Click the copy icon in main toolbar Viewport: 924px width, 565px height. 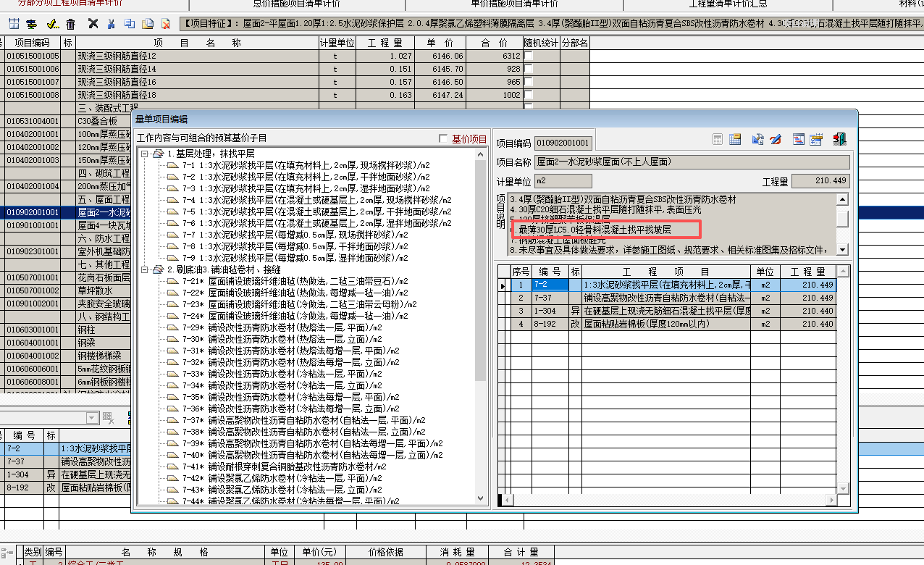point(129,24)
